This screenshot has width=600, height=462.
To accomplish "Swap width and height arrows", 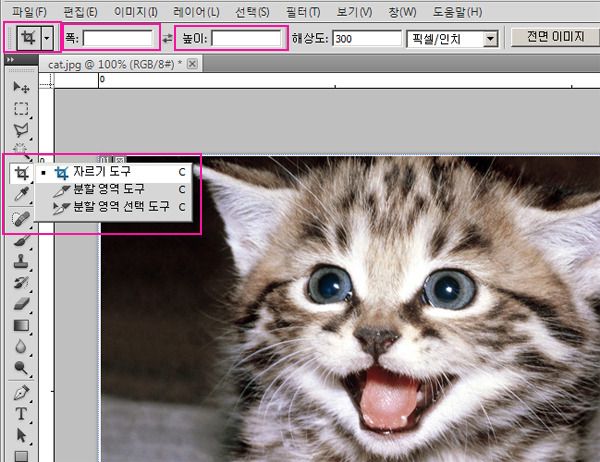I will (x=167, y=38).
